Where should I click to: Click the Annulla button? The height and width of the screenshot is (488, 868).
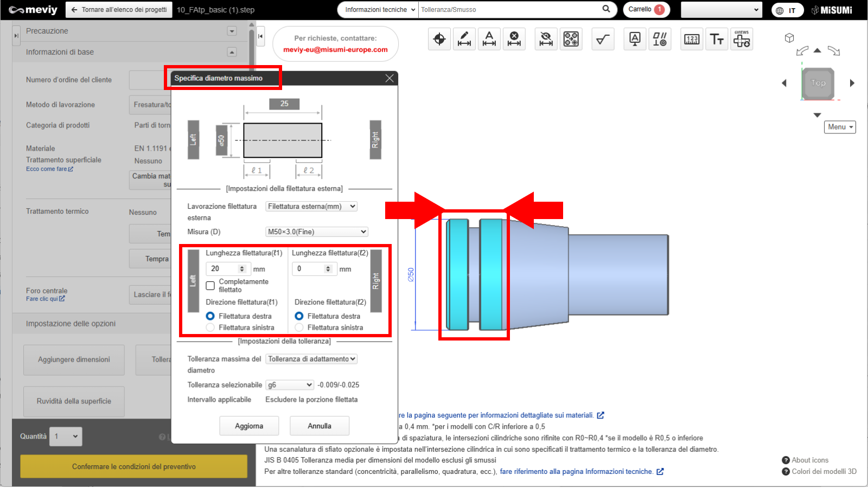pos(320,426)
